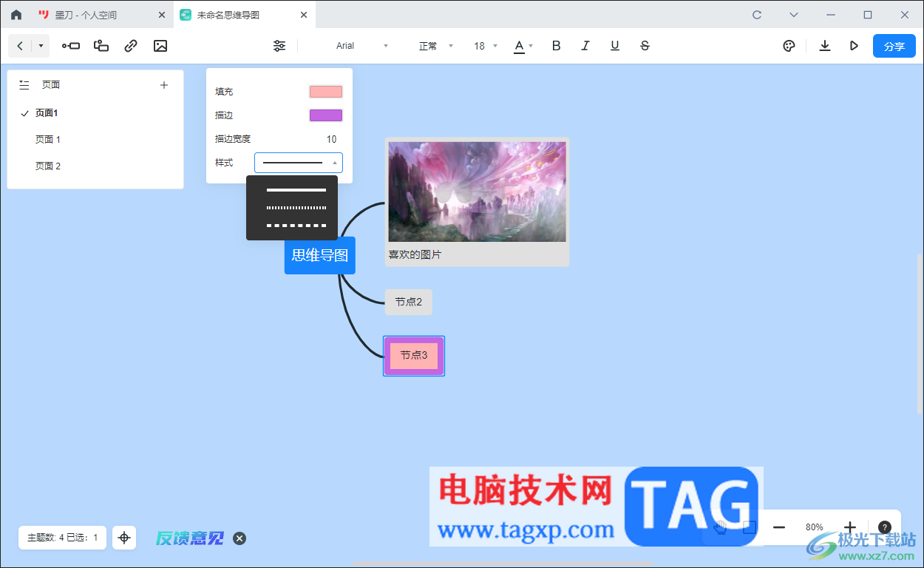Click the refresh icon in title bar
The height and width of the screenshot is (568, 924).
[757, 15]
